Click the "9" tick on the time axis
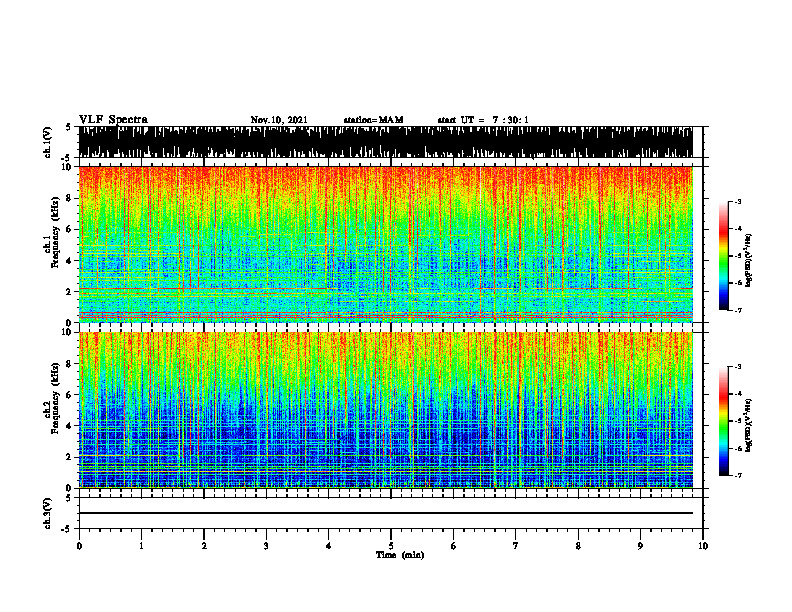 click(x=640, y=546)
